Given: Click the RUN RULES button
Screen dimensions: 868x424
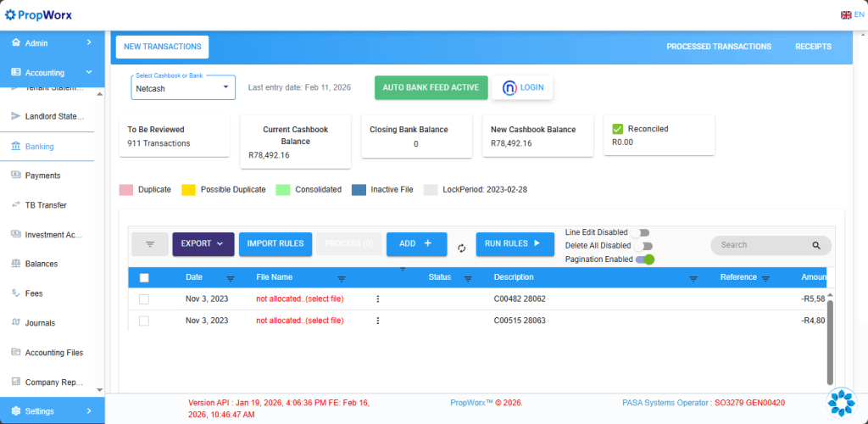Looking at the screenshot, I should [x=512, y=244].
